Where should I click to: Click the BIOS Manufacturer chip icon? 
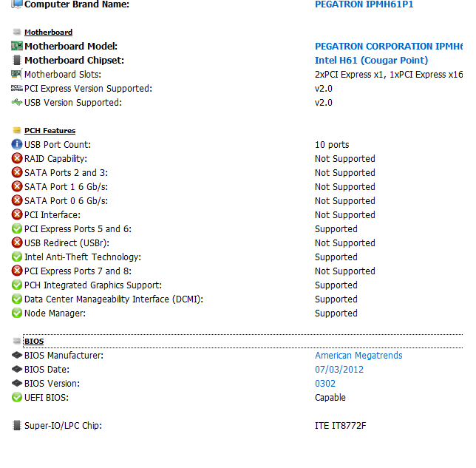coord(17,355)
